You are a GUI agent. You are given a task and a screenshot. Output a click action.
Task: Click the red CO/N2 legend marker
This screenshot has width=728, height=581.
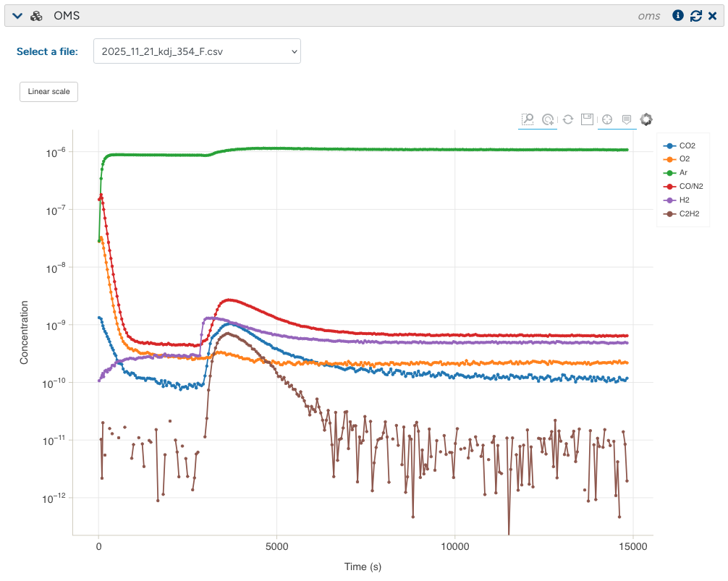[669, 187]
